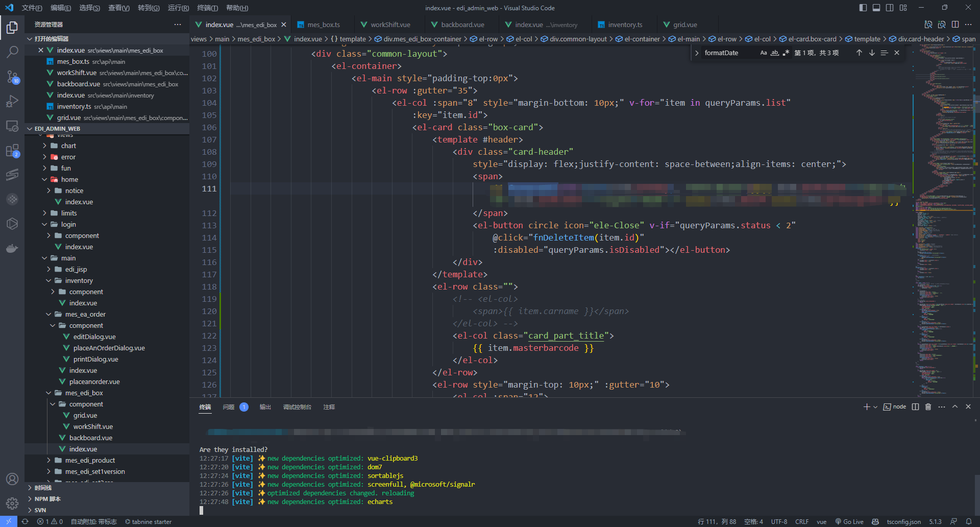
Task: Open Docker view in activity bar
Action: pyautogui.click(x=12, y=249)
